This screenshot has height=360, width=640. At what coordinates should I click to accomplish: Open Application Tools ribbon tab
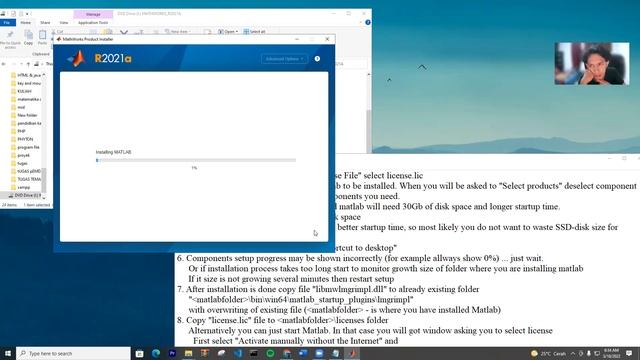tap(93, 22)
